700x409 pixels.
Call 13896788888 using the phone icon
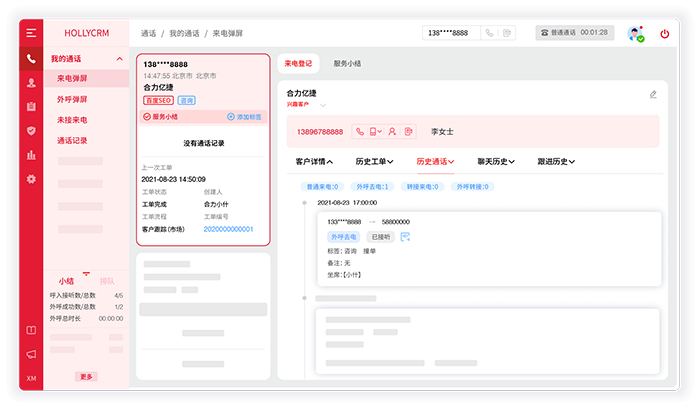[x=360, y=132]
